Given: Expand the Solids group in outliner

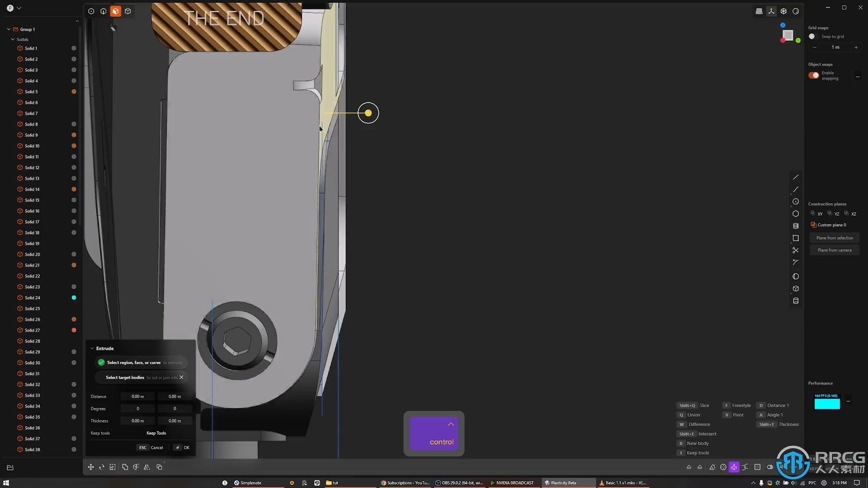Looking at the screenshot, I should point(13,39).
